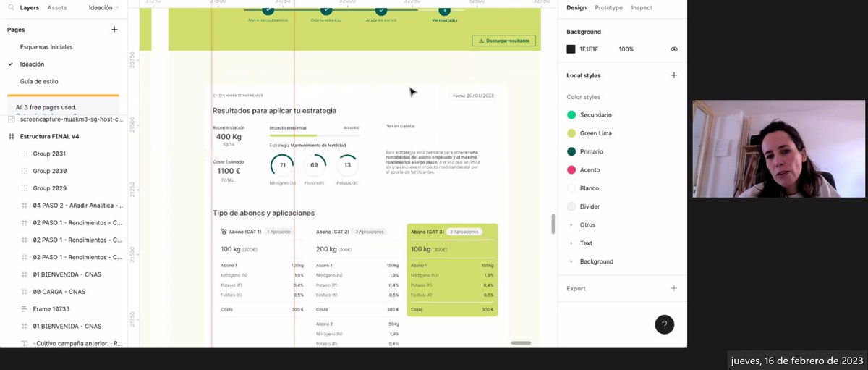This screenshot has height=370, width=868.
Task: Click the auto-layout icon of Frame 10733
Action: tap(24, 309)
